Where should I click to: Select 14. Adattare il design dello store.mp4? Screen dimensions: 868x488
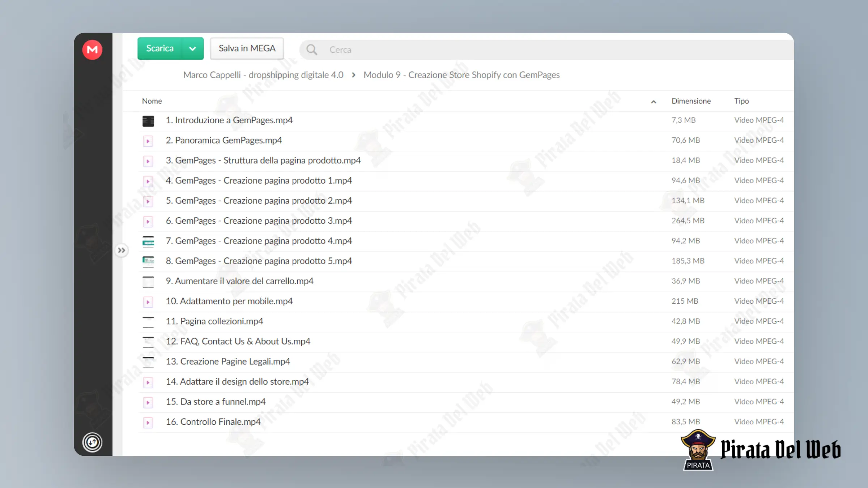237,382
